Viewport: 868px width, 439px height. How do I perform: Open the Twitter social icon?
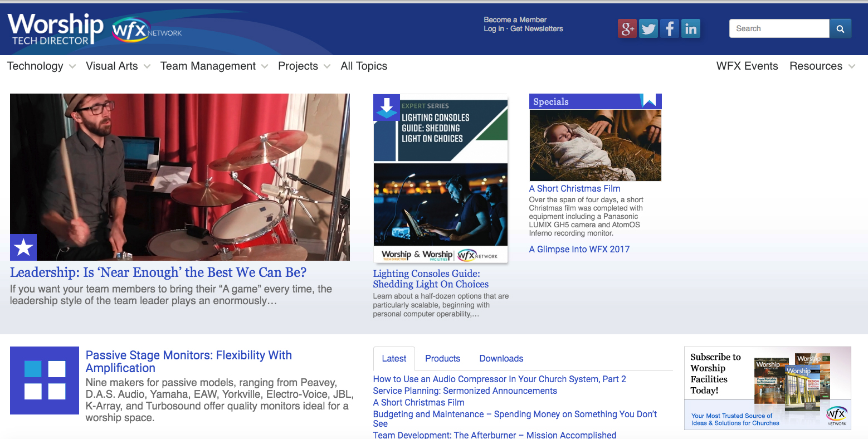point(648,28)
